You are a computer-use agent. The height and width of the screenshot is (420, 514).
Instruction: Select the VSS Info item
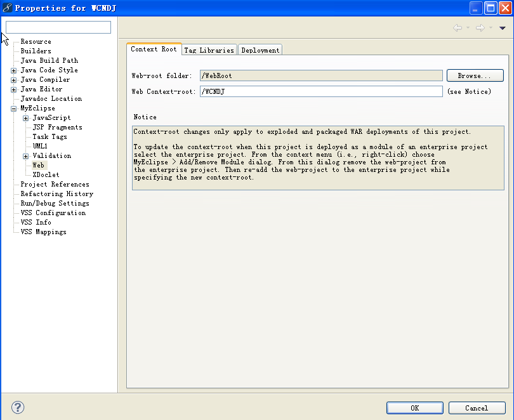pyautogui.click(x=36, y=222)
